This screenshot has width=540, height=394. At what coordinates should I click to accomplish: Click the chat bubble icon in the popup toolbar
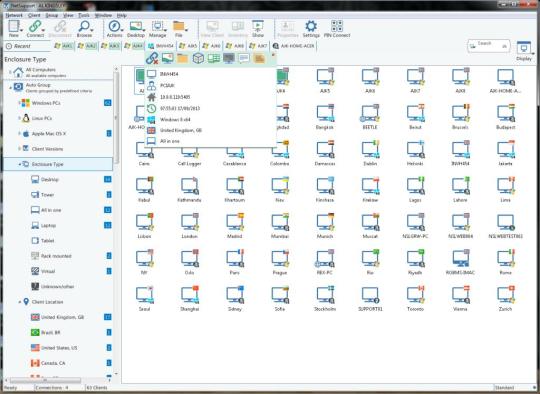click(x=244, y=58)
